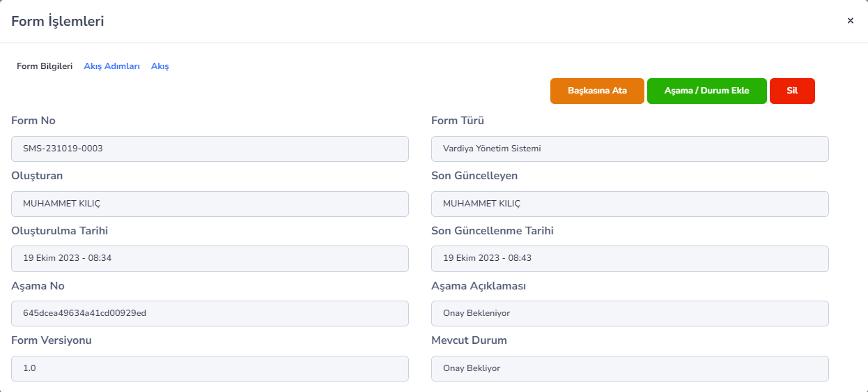Click the Mevcut Durum field

[630, 368]
